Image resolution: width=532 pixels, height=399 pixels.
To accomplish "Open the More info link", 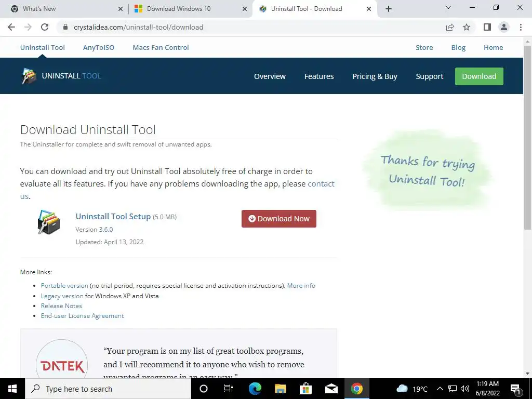I will point(301,286).
